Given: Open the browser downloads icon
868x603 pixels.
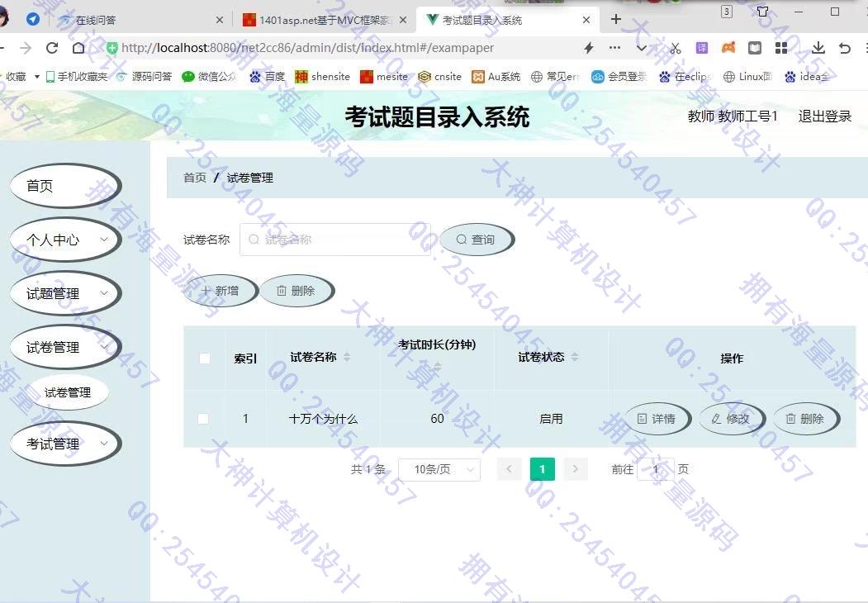Looking at the screenshot, I should click(818, 48).
